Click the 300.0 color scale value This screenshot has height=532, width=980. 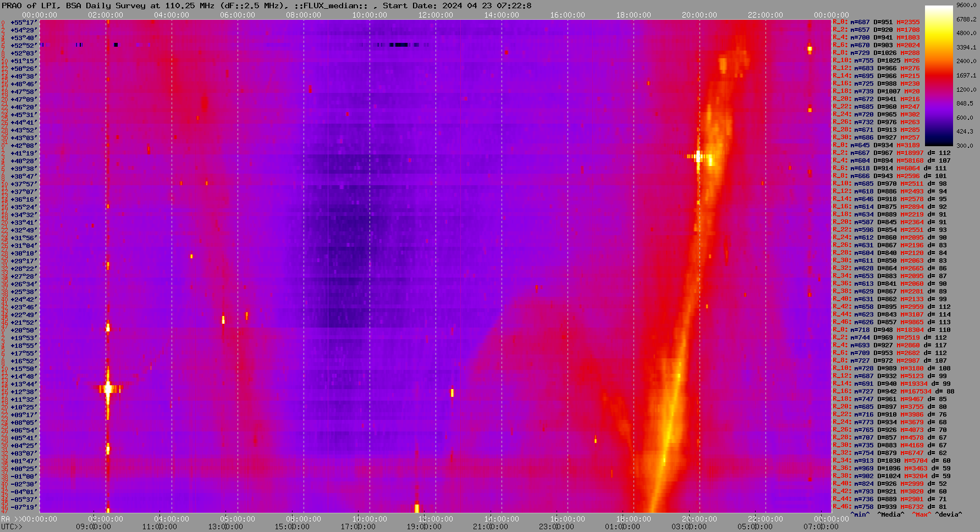tap(965, 146)
